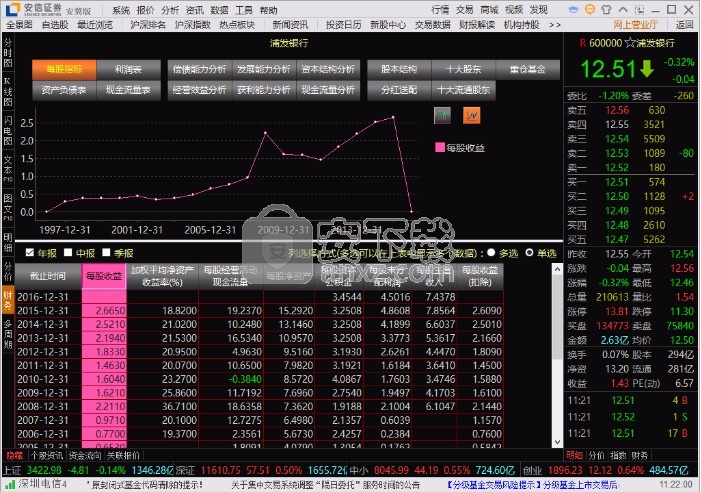Click the 隐藏 bottom label
This screenshot has width=701, height=492.
(x=15, y=455)
